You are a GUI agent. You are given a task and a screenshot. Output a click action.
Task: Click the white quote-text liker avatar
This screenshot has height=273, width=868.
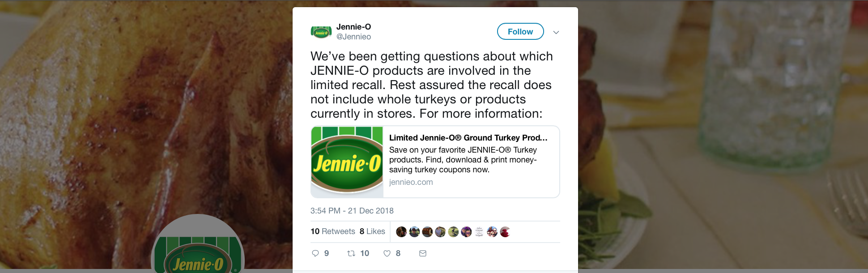479,232
